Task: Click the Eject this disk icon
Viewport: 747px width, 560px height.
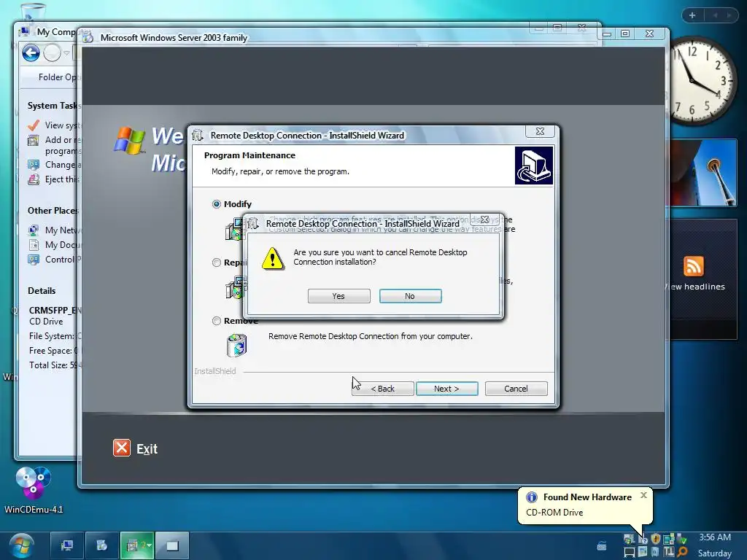Action: click(34, 179)
